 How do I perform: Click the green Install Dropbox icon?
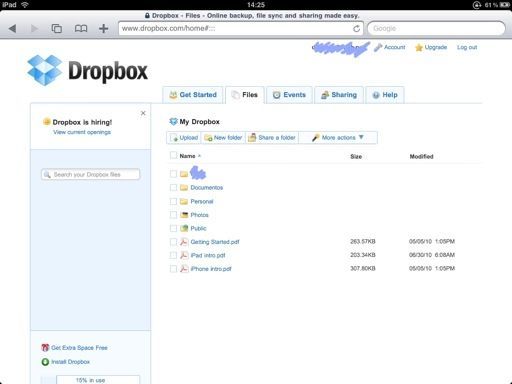[x=45, y=362]
